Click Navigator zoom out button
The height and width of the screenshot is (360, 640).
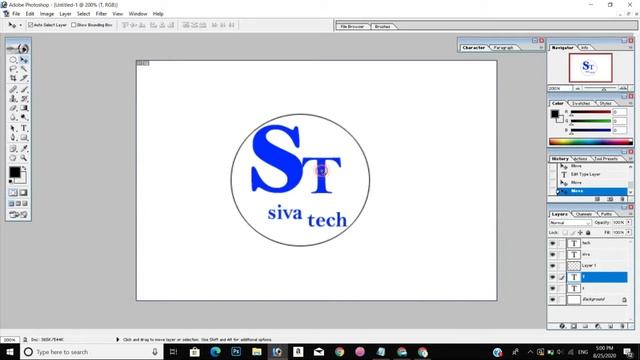click(x=578, y=88)
